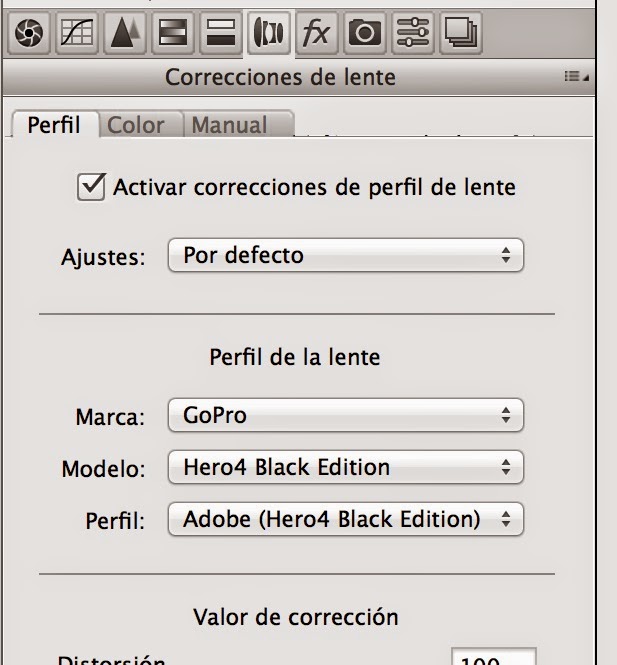
Task: Expand the Perfil dropdown with Adobe profile
Action: (x=345, y=519)
